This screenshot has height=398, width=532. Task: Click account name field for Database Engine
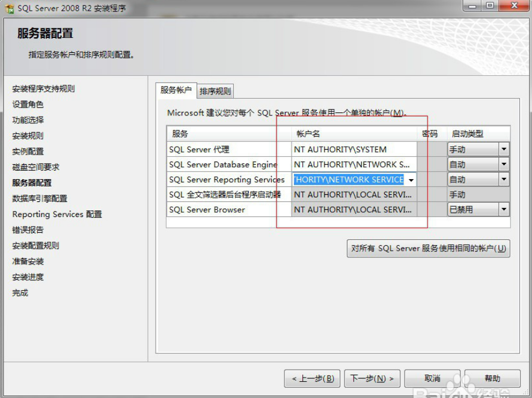[354, 165]
